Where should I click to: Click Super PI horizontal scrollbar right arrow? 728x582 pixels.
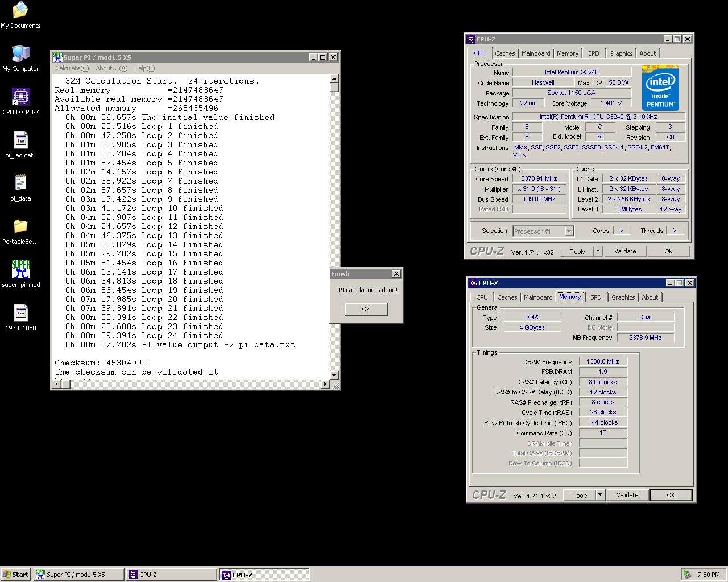(x=325, y=384)
